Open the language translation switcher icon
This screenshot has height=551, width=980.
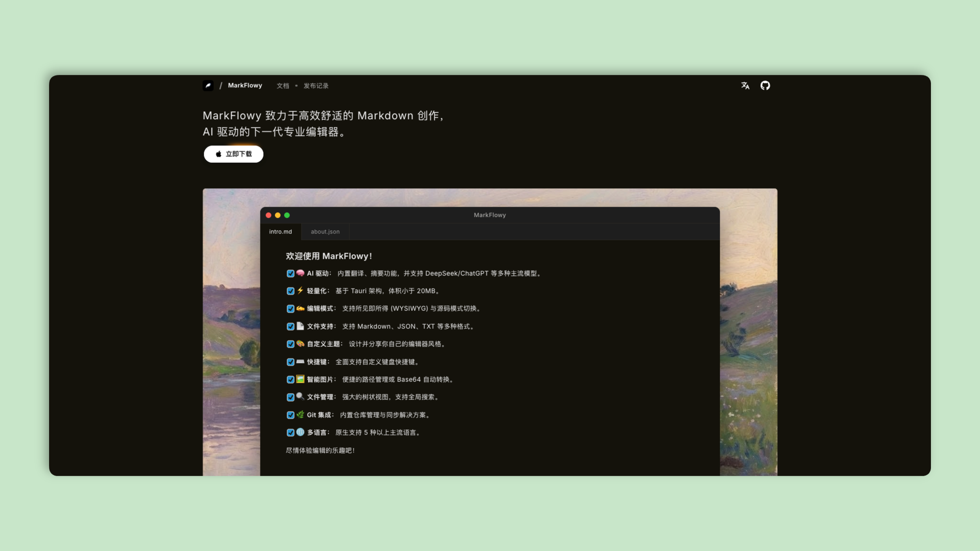point(745,86)
